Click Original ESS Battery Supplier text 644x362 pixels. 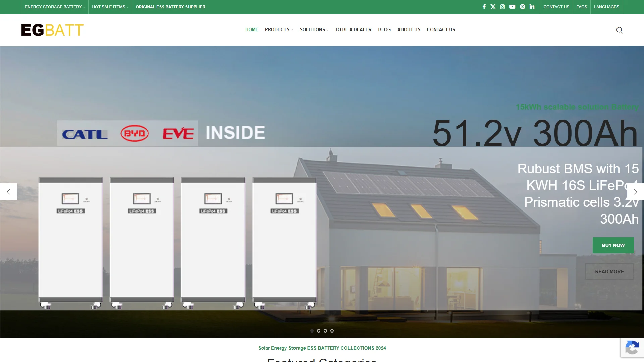170,7
